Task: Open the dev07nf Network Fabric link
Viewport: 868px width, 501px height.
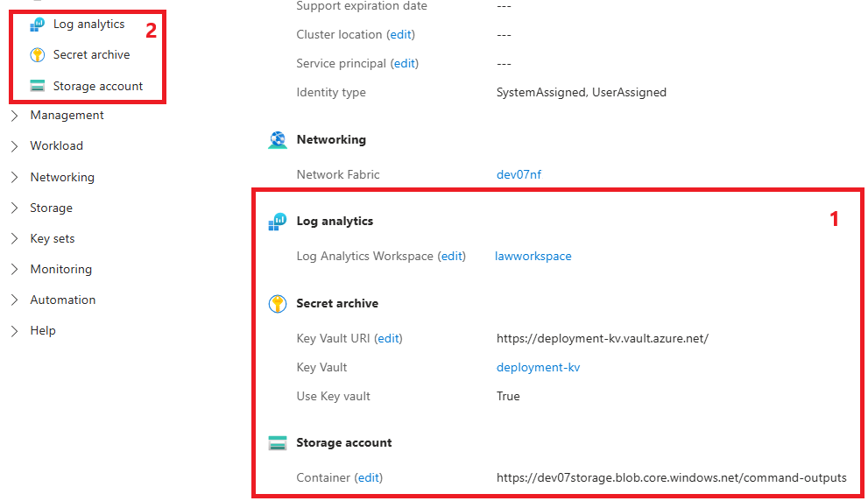Action: (x=519, y=175)
